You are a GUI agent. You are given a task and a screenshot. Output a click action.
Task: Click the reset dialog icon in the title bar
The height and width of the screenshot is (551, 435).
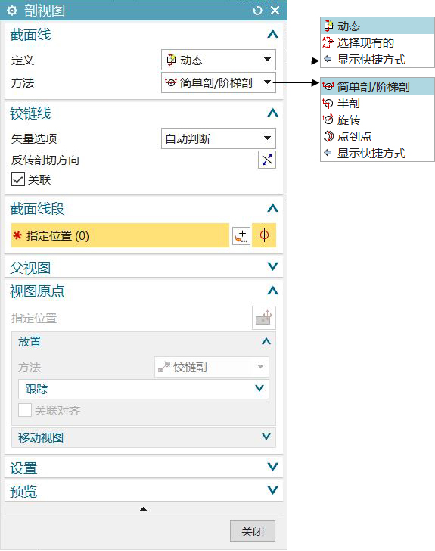click(x=258, y=11)
